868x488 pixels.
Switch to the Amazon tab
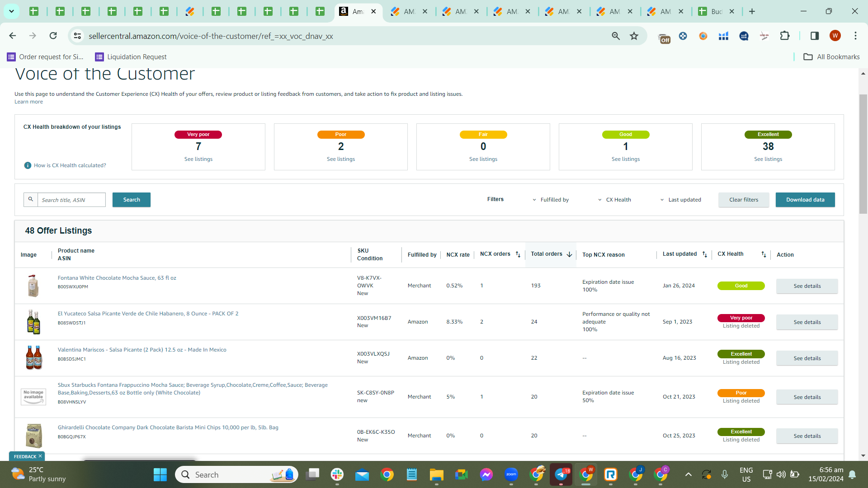358,12
